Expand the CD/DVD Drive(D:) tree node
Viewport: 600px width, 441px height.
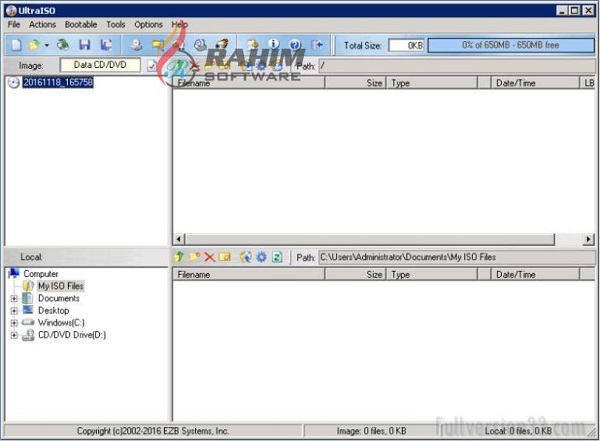click(14, 335)
